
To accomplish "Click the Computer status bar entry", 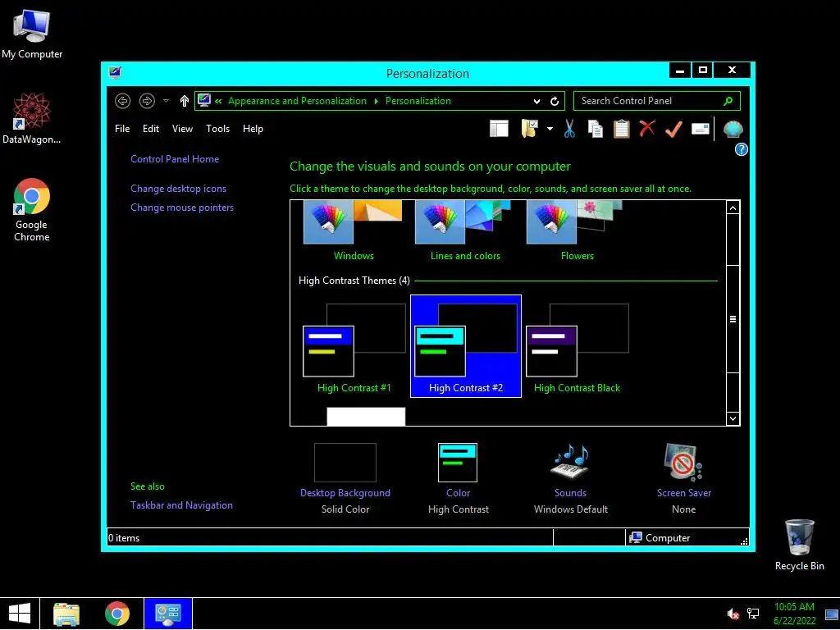I will [x=660, y=537].
